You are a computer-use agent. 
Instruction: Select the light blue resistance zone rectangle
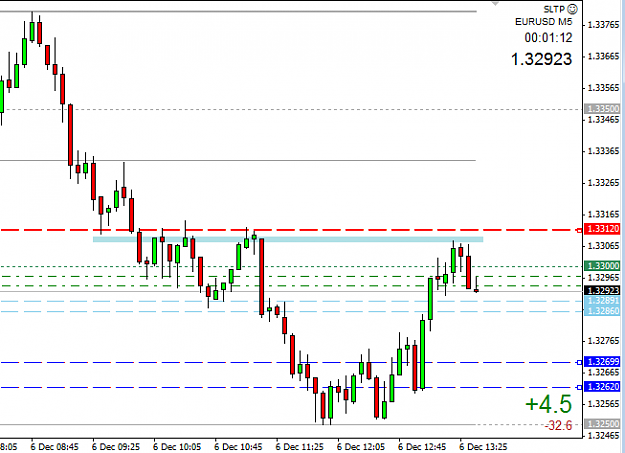288,239
